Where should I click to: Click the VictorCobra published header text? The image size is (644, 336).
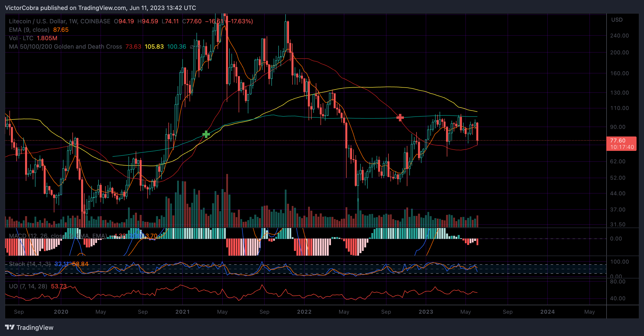[100, 8]
